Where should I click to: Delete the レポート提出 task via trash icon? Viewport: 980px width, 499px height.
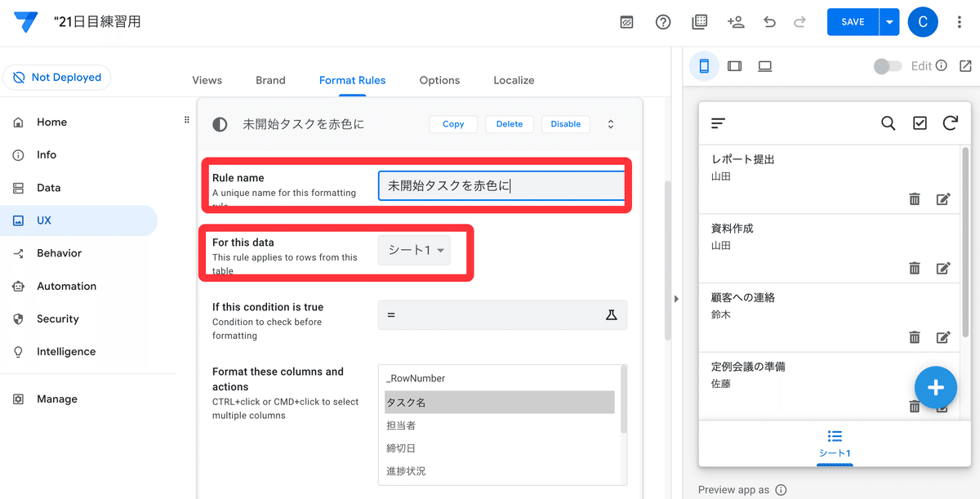click(x=915, y=198)
